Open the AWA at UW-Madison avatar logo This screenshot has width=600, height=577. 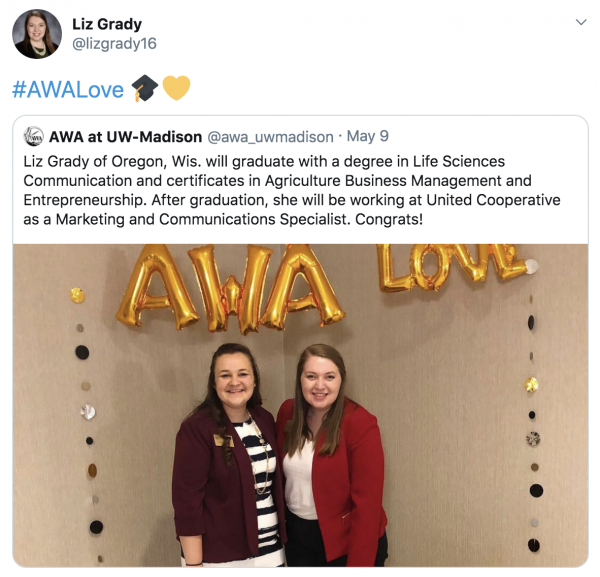[34, 137]
